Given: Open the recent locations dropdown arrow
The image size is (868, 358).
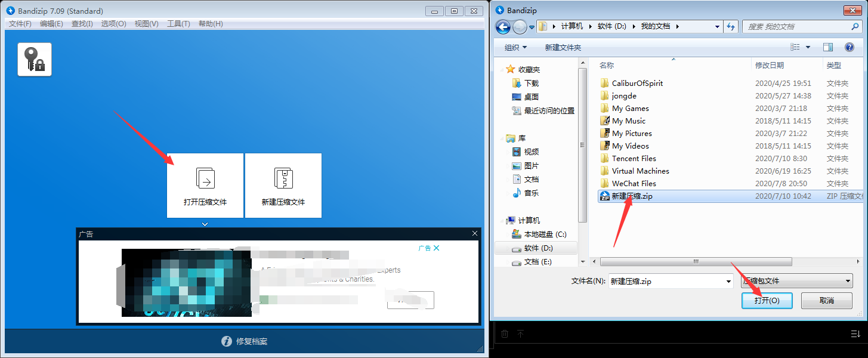Looking at the screenshot, I should (532, 27).
